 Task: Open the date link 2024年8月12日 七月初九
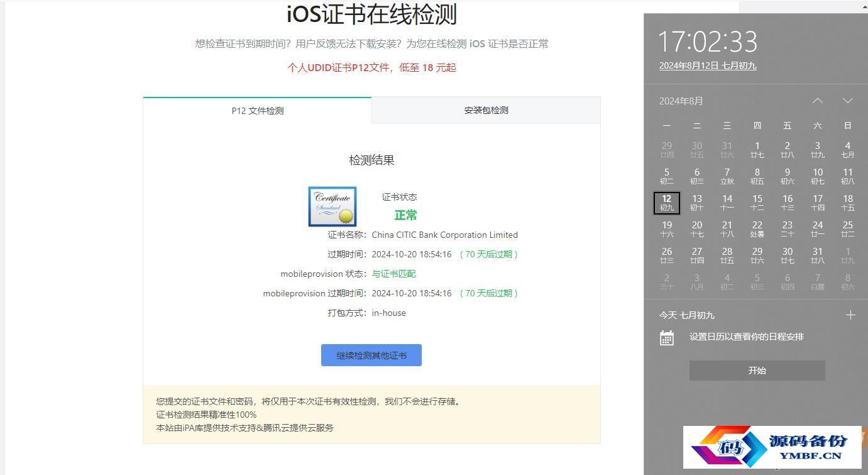[x=708, y=65]
